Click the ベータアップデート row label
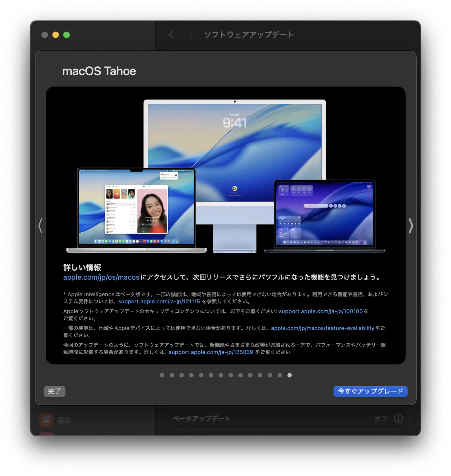 (201, 419)
